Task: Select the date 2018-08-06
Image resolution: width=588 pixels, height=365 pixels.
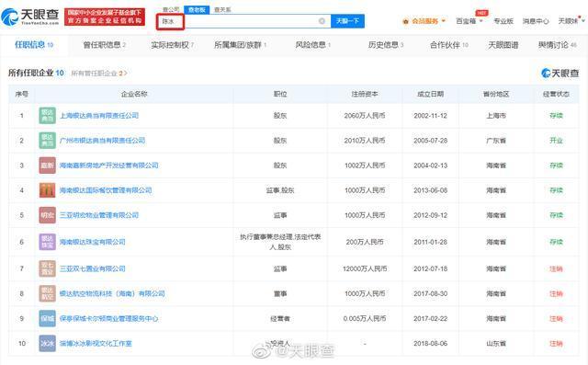Action: (431, 343)
